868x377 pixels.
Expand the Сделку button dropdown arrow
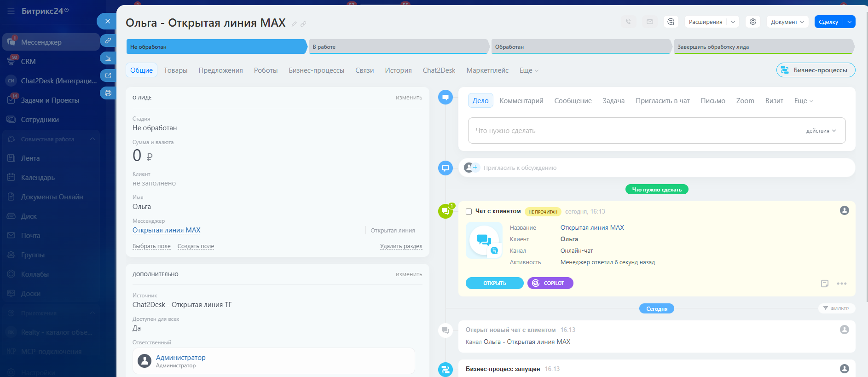point(849,22)
